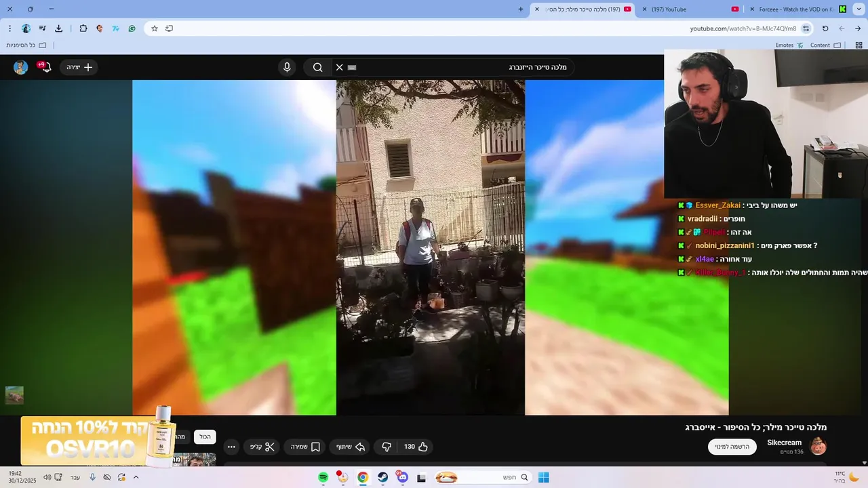Open Chrome from the taskbar
The image size is (868, 488).
(x=363, y=477)
